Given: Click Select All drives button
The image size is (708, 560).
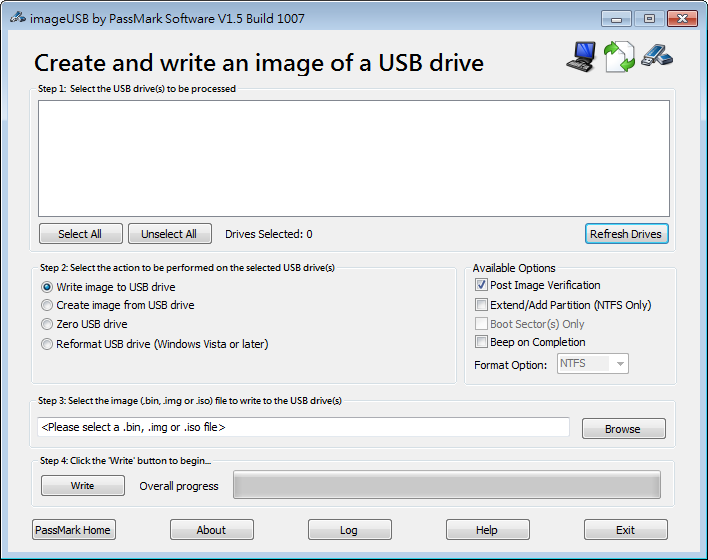Looking at the screenshot, I should point(80,234).
